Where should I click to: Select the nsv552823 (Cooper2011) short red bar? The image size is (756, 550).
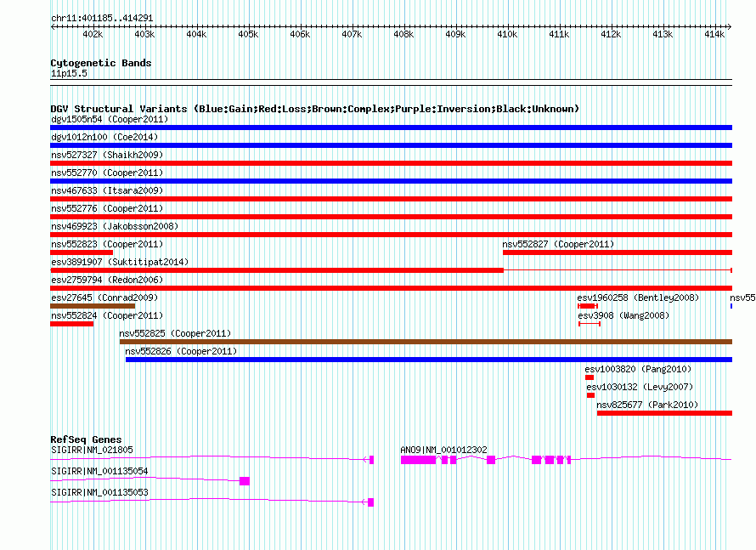(82, 252)
